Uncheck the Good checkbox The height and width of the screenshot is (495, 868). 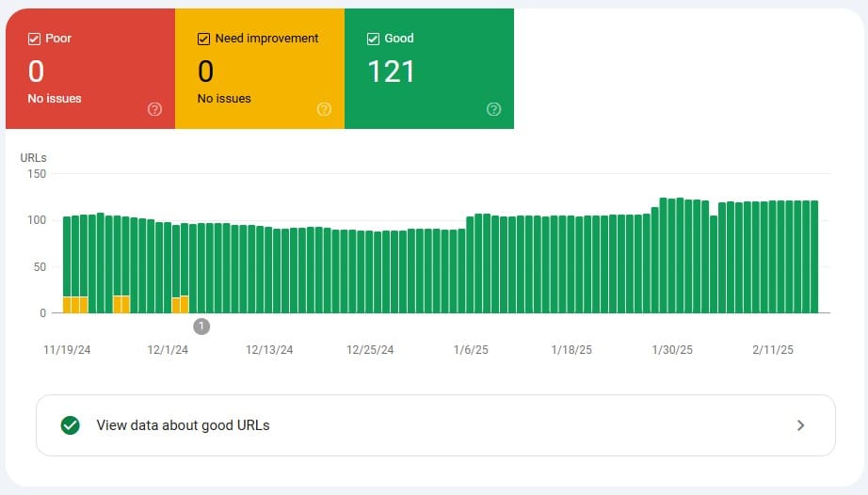click(x=373, y=39)
